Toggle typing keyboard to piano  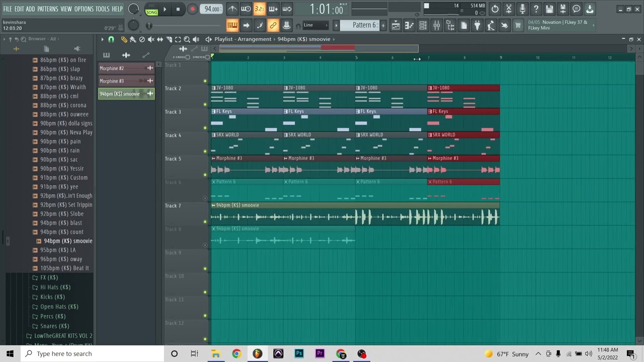(x=232, y=25)
